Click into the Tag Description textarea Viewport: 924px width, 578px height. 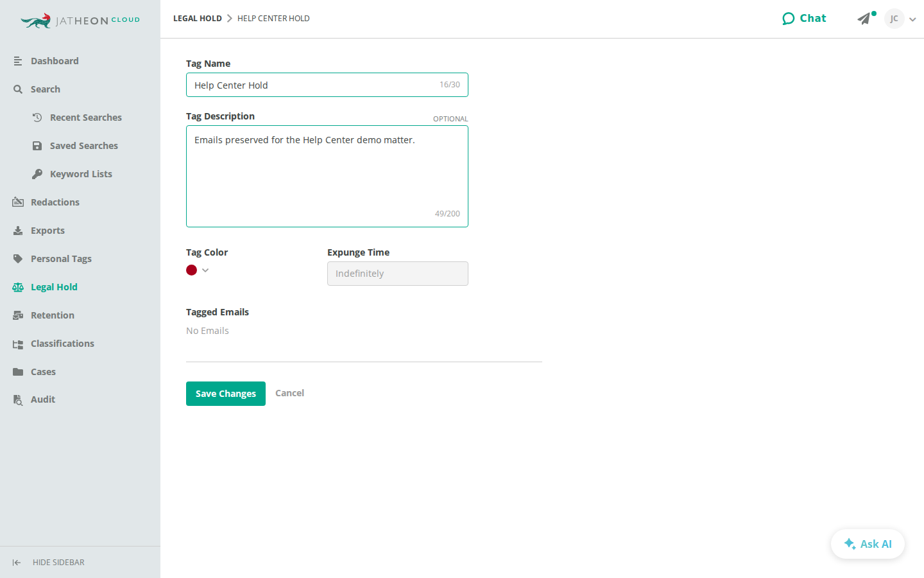(327, 176)
